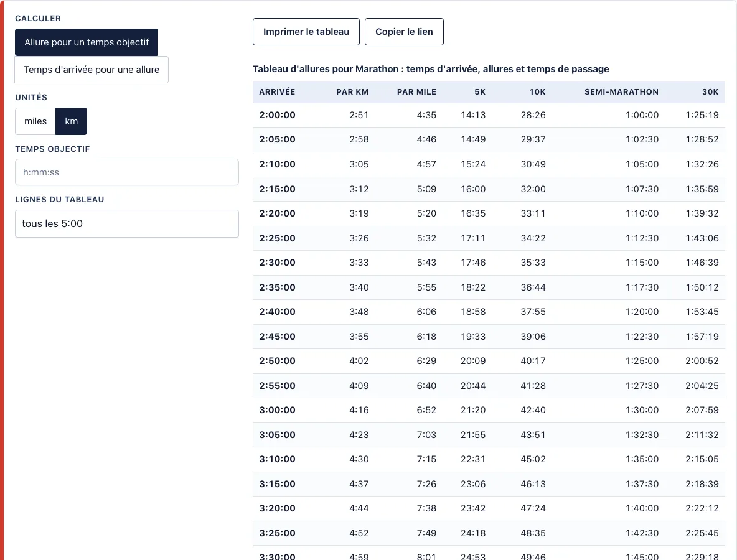Click the 2:00:52 30K split
Image resolution: width=737 pixels, height=560 pixels.
click(x=702, y=361)
